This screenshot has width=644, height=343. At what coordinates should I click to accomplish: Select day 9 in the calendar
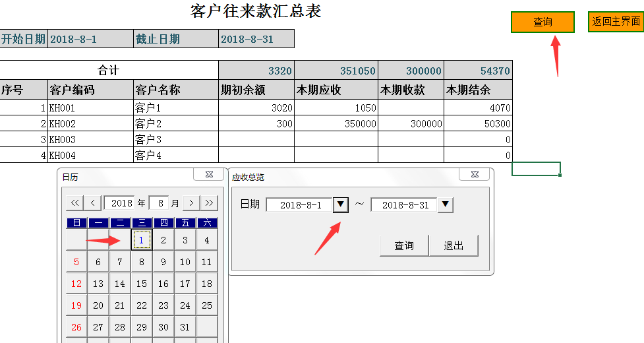click(x=163, y=262)
